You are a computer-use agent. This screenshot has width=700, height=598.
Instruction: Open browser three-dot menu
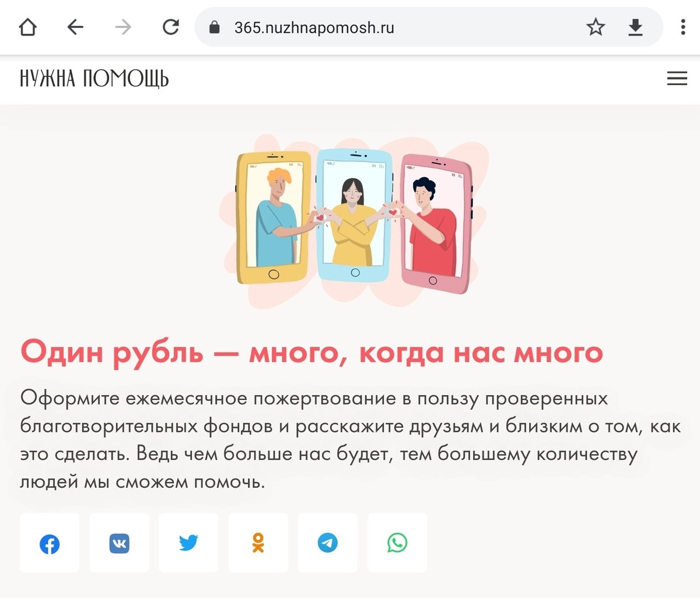coord(682,27)
